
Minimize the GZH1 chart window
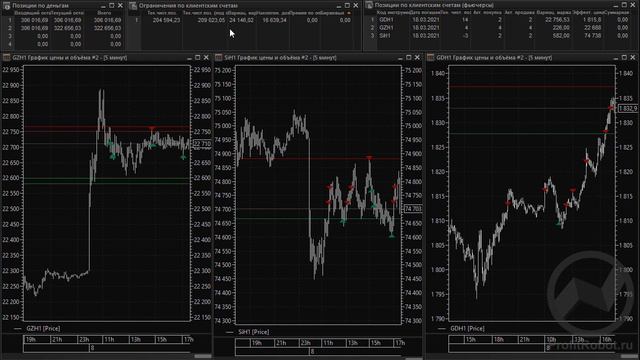point(189,58)
